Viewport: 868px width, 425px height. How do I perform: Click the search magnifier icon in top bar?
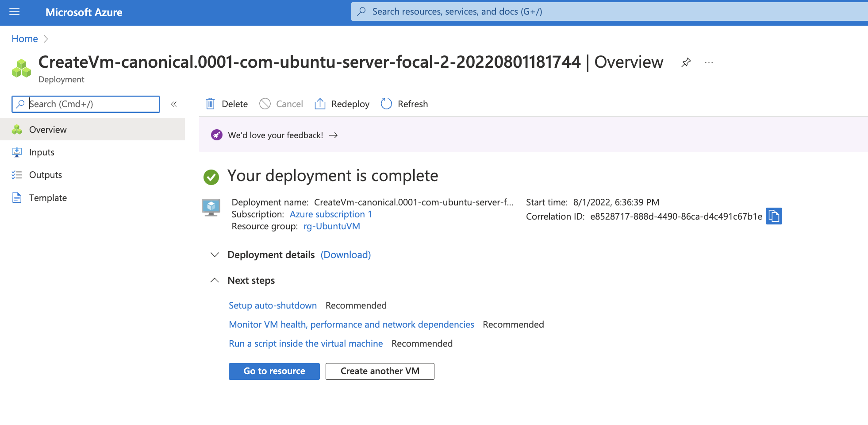[x=361, y=12]
